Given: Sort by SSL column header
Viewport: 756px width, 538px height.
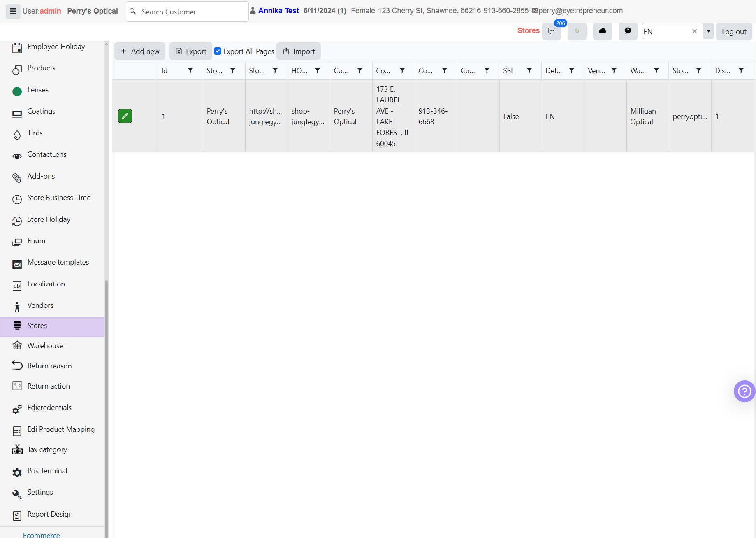Looking at the screenshot, I should 509,70.
